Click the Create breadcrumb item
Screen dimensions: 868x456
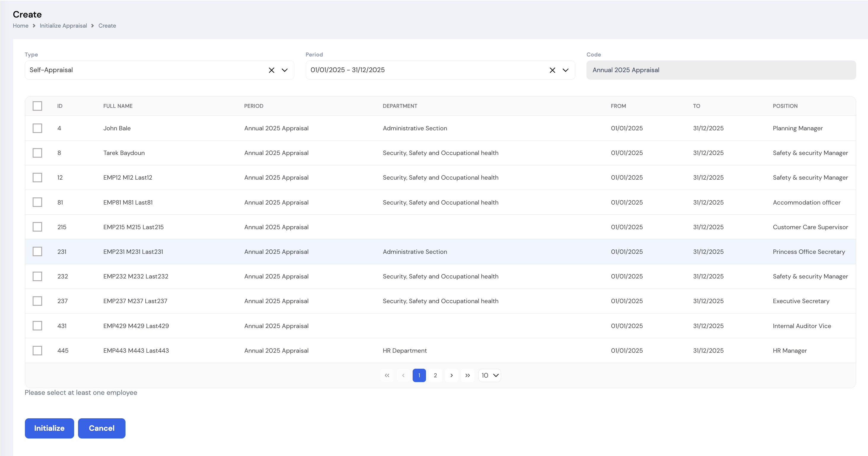point(107,26)
